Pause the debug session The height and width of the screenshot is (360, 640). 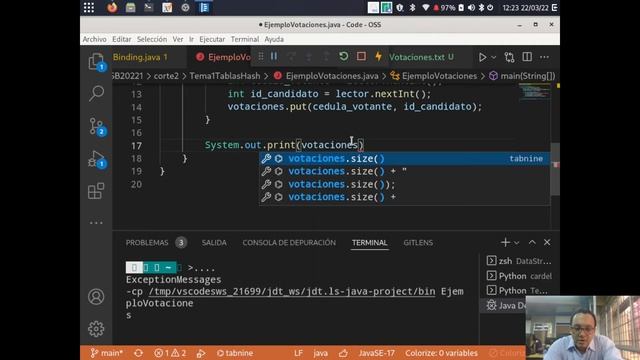pyautogui.click(x=274, y=56)
